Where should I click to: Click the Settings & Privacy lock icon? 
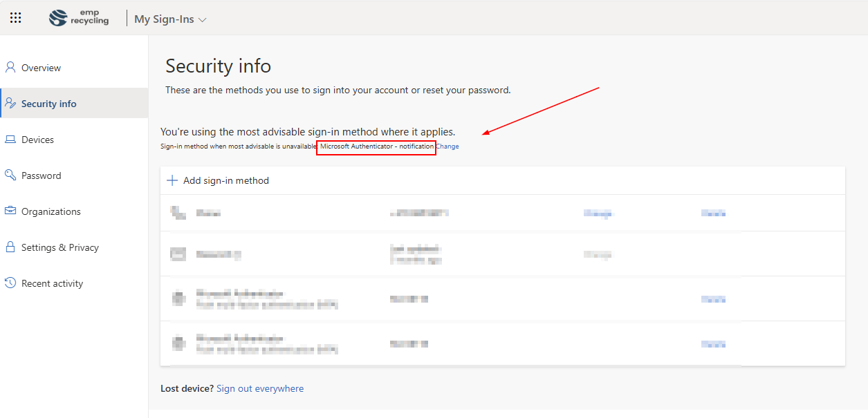(x=10, y=247)
